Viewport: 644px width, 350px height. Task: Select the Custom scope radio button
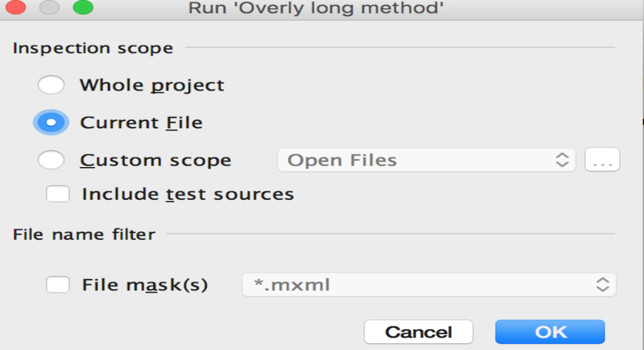click(x=51, y=160)
